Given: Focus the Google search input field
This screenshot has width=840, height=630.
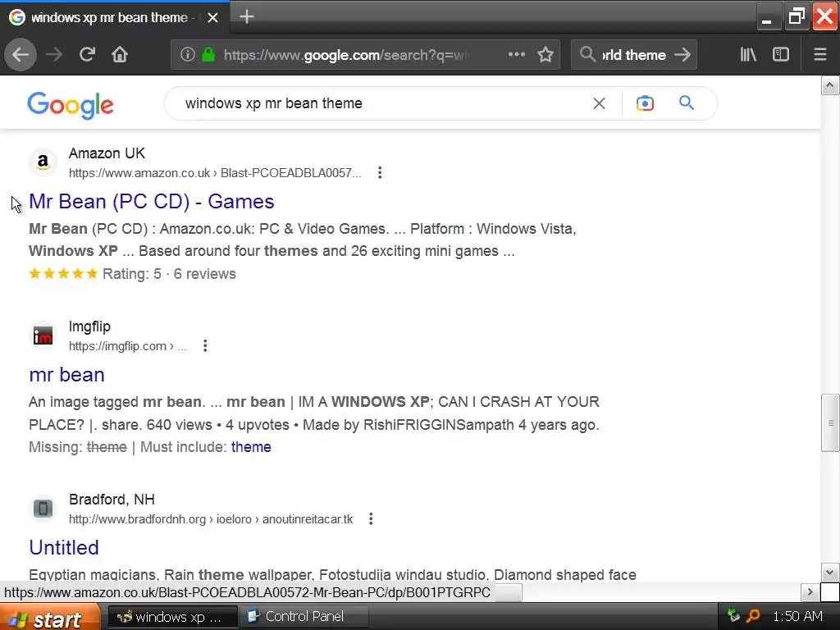Looking at the screenshot, I should [x=375, y=103].
